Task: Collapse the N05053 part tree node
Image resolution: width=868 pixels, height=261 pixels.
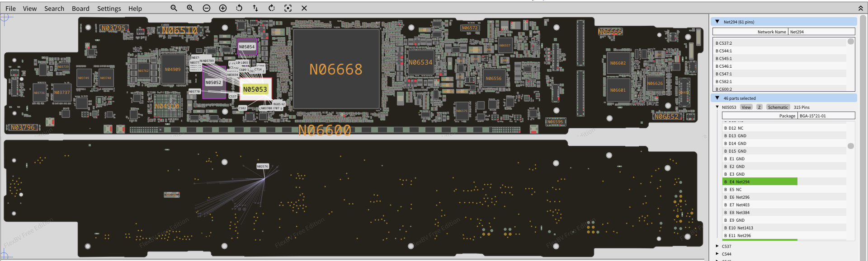Action: point(717,107)
